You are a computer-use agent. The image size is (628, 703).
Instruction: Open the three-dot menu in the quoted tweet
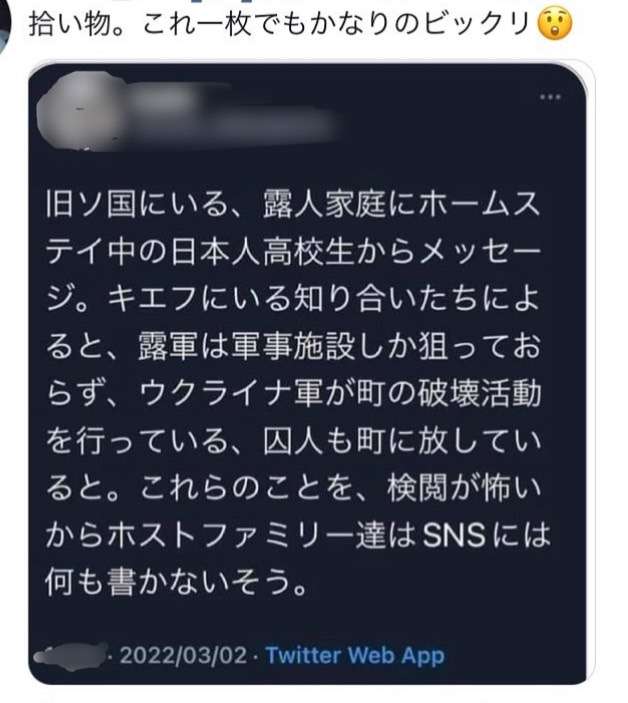pos(551,97)
